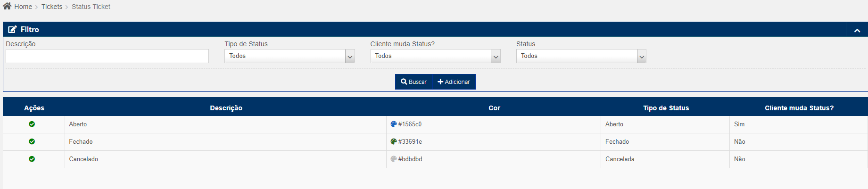Click the palette icon beside #1565c0
The image size is (868, 189).
point(394,124)
